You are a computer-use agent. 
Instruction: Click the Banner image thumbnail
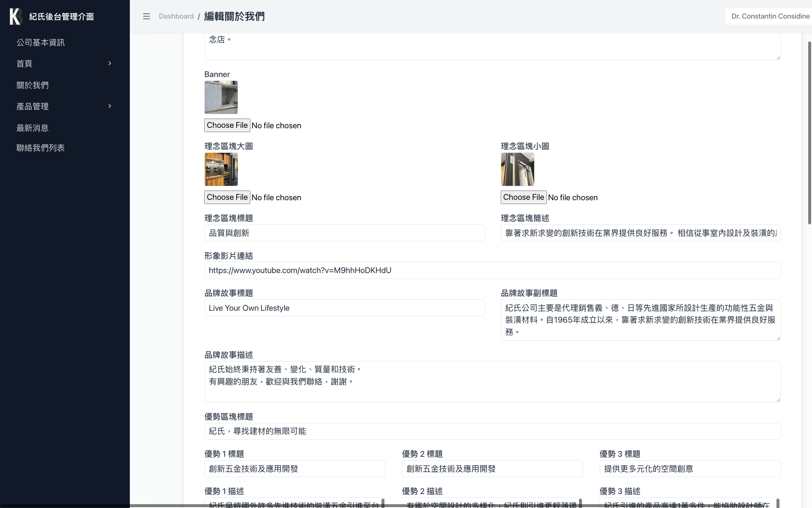point(221,97)
